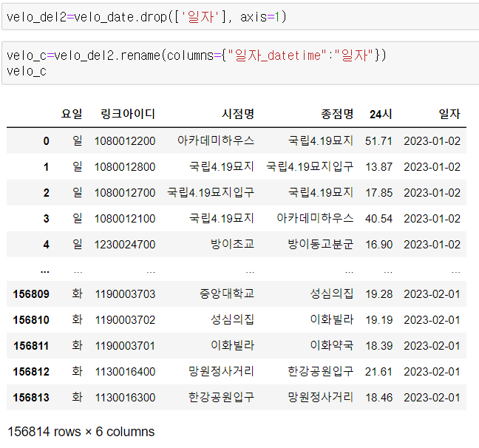Select the column header 시점명

[238, 114]
